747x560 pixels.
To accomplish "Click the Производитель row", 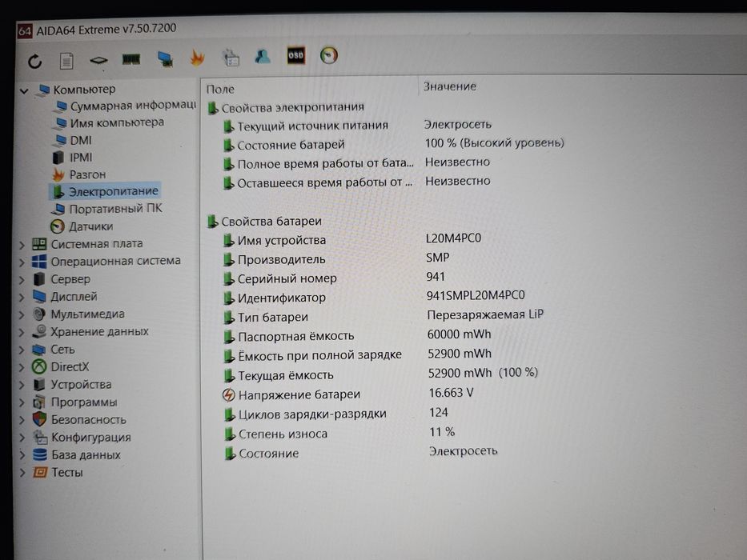I will [x=336, y=258].
